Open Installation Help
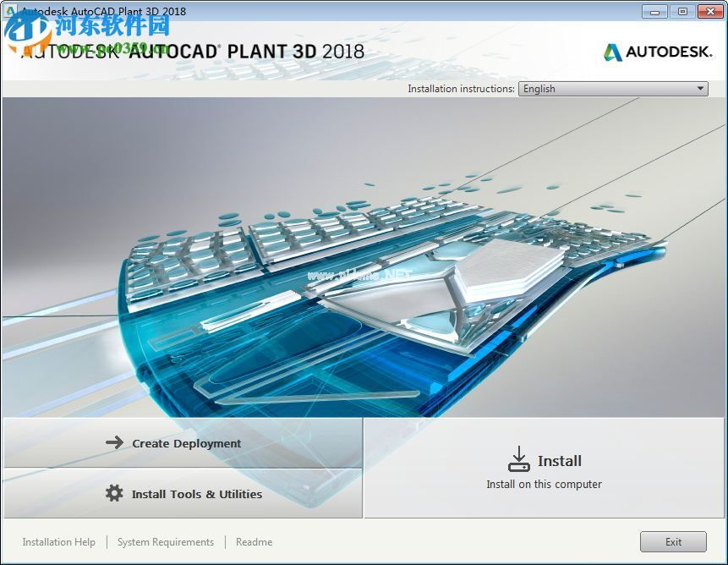This screenshot has height=565, width=728. coord(58,541)
